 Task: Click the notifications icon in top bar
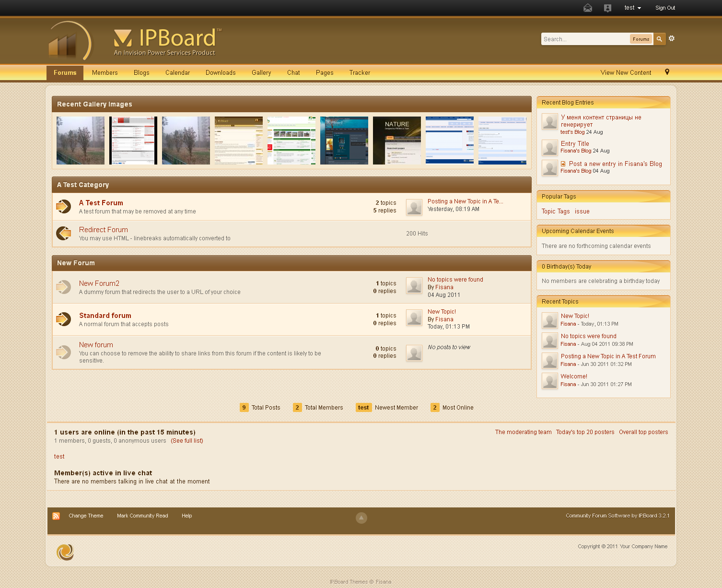607,8
